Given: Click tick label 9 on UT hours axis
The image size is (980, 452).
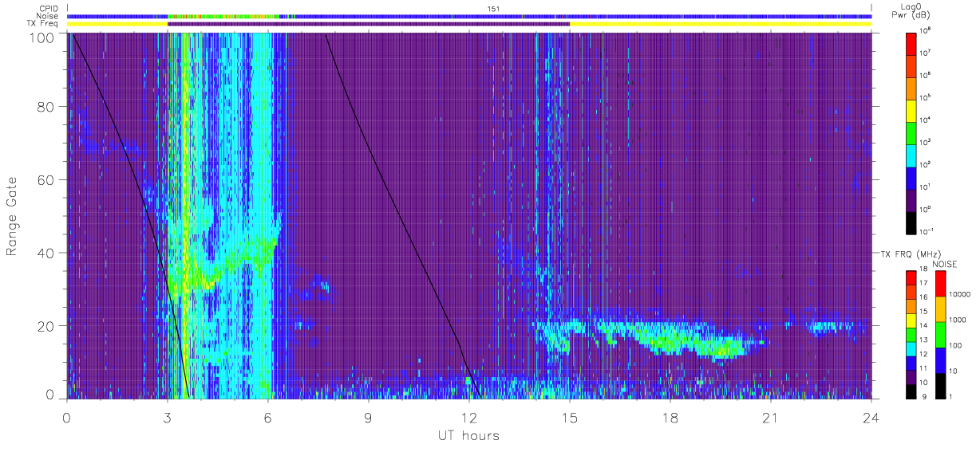Looking at the screenshot, I should click(368, 417).
